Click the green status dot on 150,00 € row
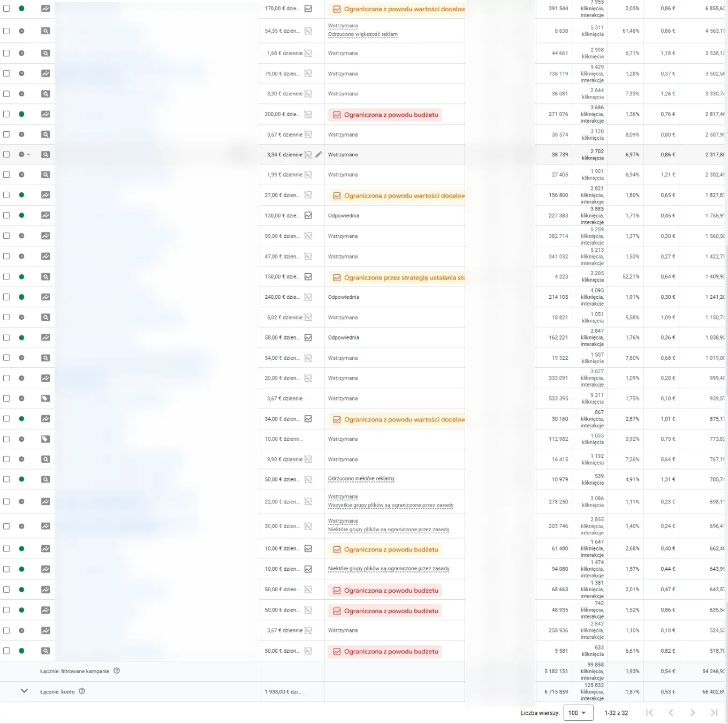The width and height of the screenshot is (728, 724). [x=21, y=277]
